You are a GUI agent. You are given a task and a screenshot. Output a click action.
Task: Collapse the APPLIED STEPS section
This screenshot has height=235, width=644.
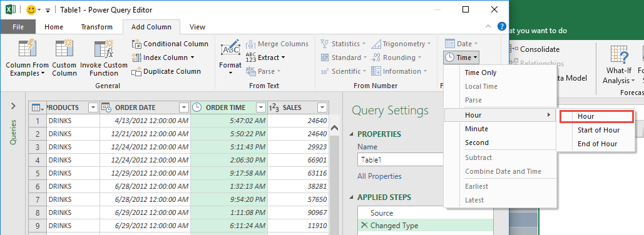pyautogui.click(x=352, y=197)
